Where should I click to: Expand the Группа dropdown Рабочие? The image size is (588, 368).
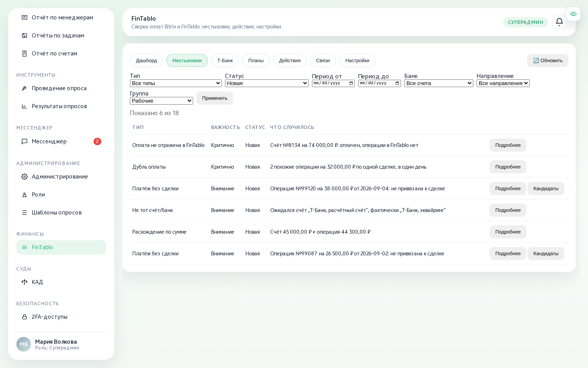click(161, 101)
